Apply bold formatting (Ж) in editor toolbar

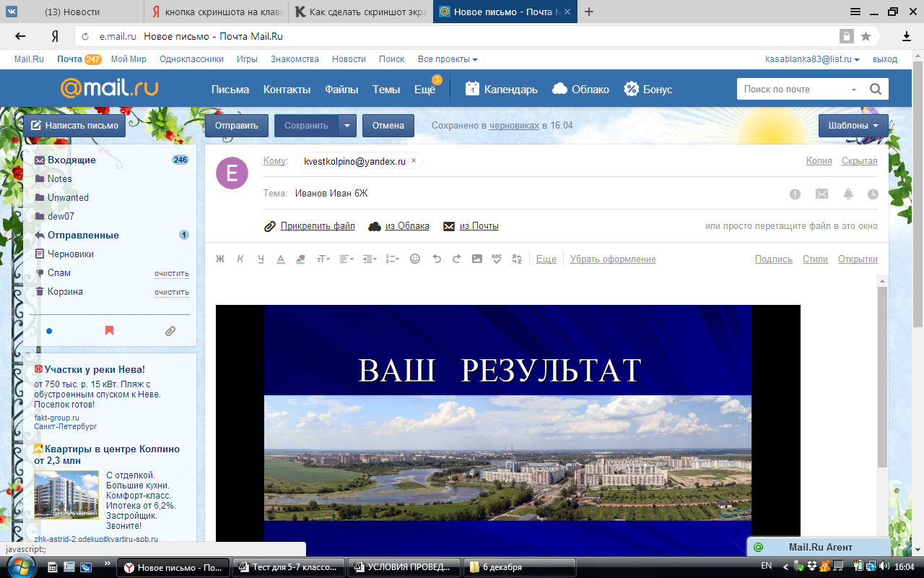coord(221,259)
